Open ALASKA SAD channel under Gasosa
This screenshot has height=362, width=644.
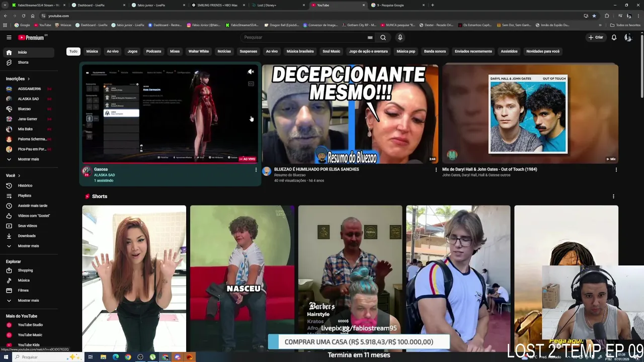104,175
